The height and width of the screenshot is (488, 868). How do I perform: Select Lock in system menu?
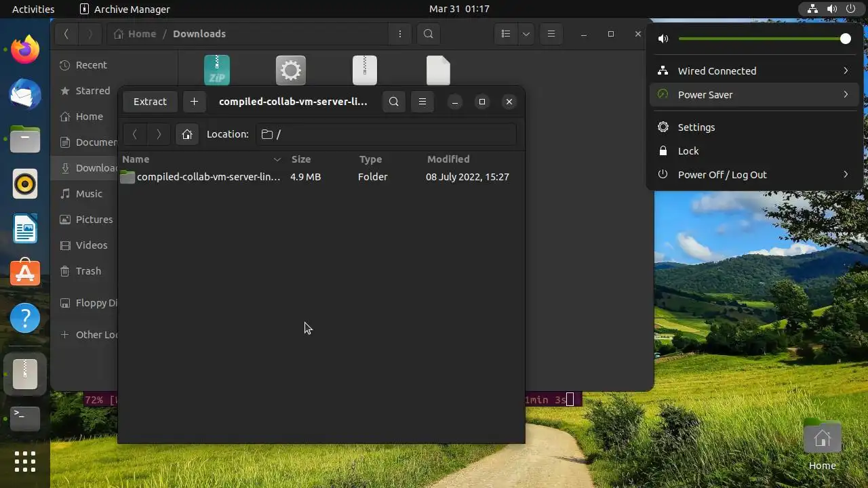coord(754,150)
